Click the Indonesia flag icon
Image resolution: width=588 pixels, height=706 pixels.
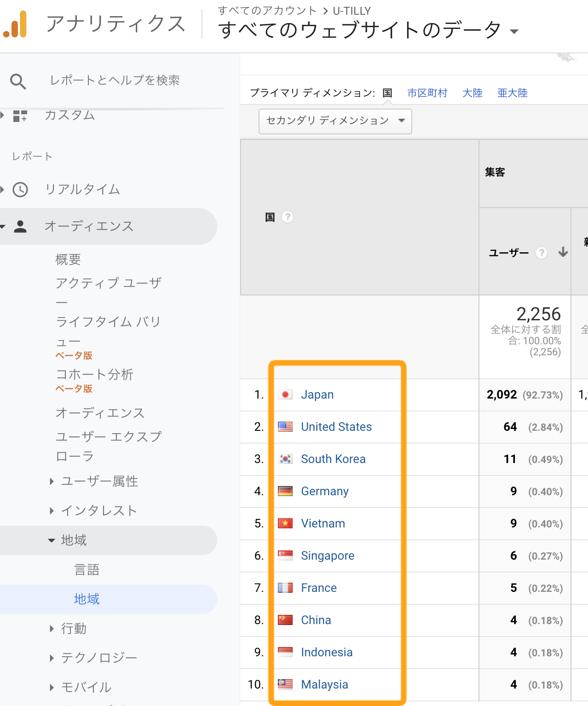285,652
